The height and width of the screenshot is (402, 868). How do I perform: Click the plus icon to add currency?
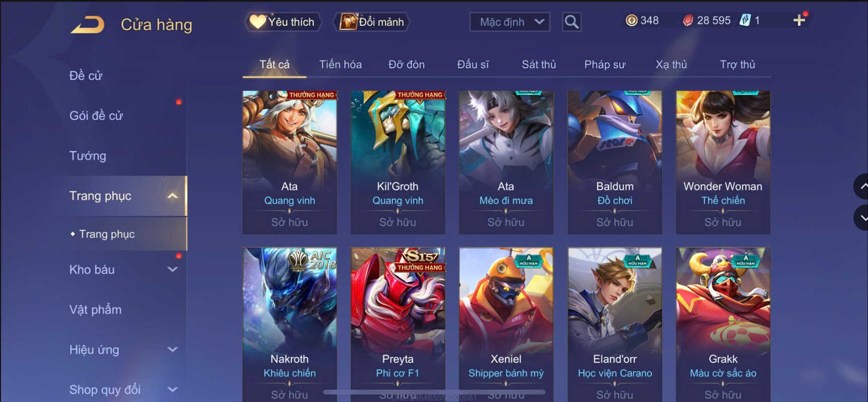click(x=799, y=20)
